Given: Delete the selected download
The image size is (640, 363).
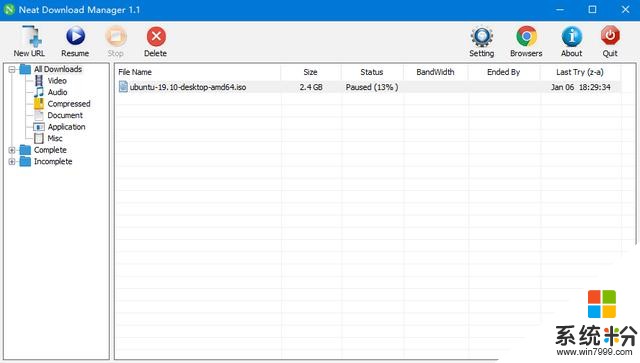Looking at the screenshot, I should [156, 41].
